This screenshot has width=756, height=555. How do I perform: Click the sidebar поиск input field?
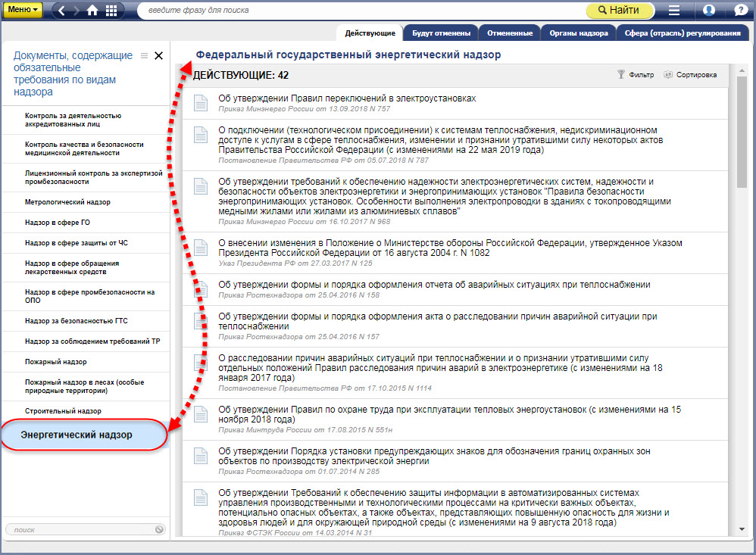pos(80,529)
